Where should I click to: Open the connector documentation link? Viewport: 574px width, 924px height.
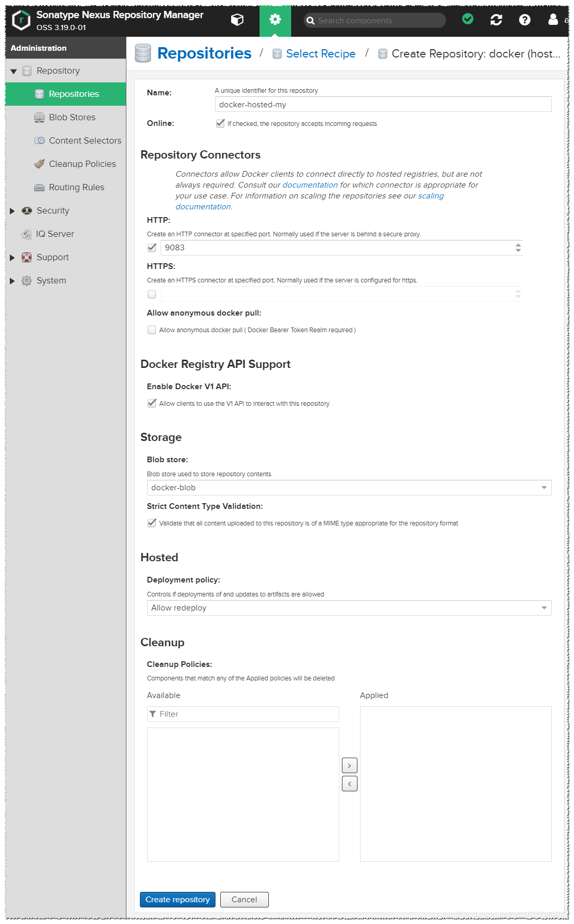[310, 185]
